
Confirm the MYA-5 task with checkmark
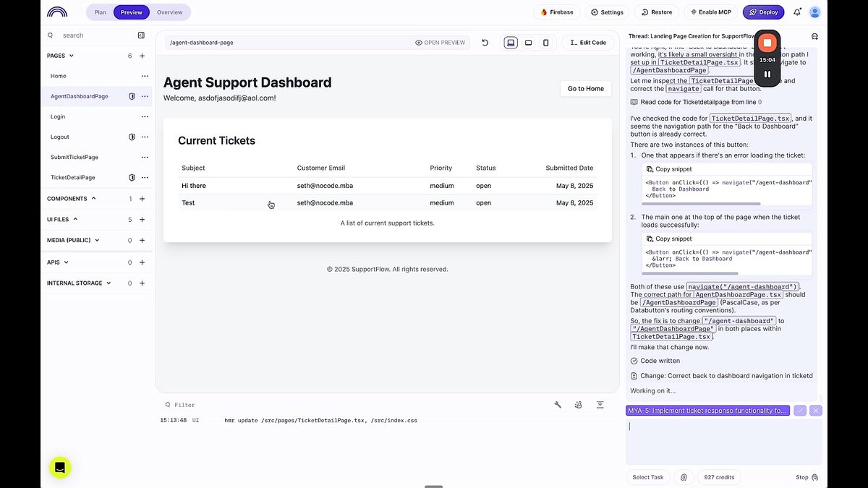coord(799,410)
